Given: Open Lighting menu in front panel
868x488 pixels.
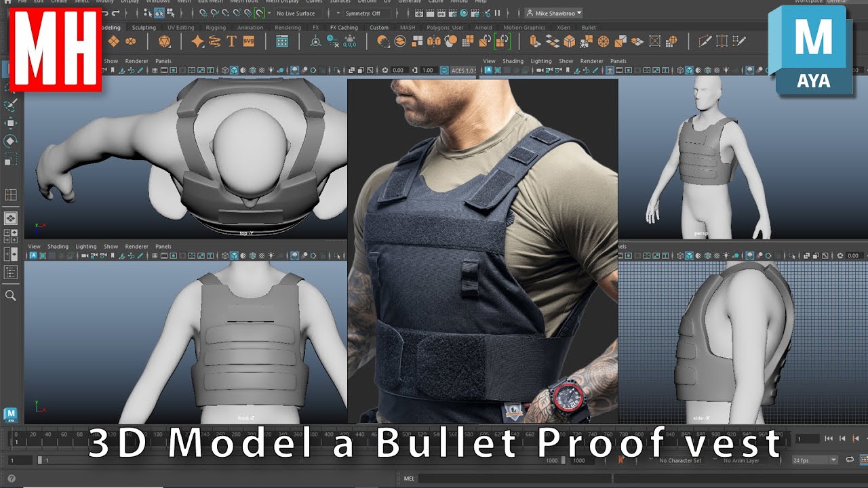Looking at the screenshot, I should (86, 247).
